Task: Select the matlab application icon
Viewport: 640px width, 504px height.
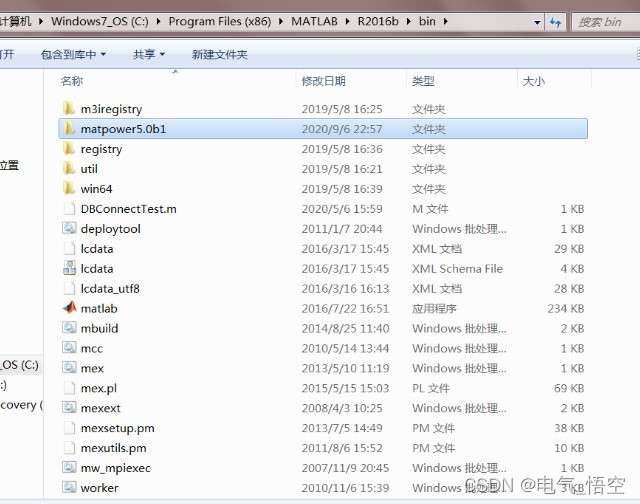Action: pyautogui.click(x=69, y=308)
